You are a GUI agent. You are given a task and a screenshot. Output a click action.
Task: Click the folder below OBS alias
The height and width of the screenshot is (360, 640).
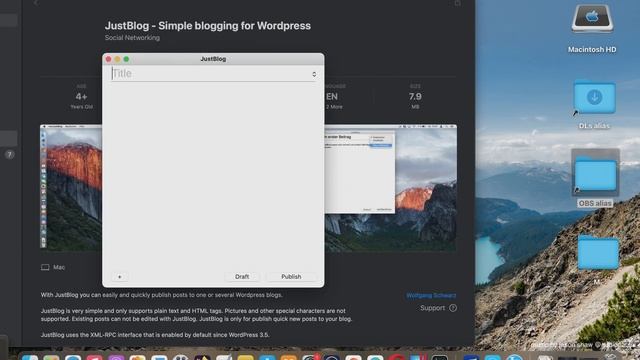598,252
